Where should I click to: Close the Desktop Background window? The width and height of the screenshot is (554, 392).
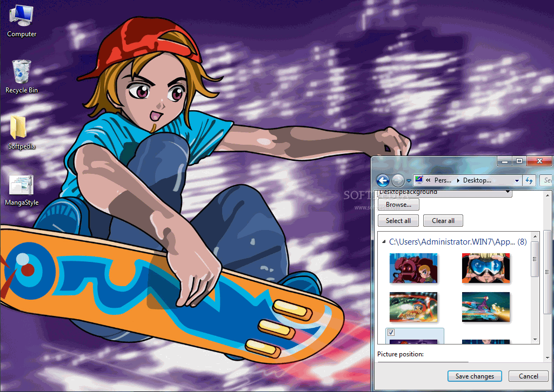tap(539, 161)
